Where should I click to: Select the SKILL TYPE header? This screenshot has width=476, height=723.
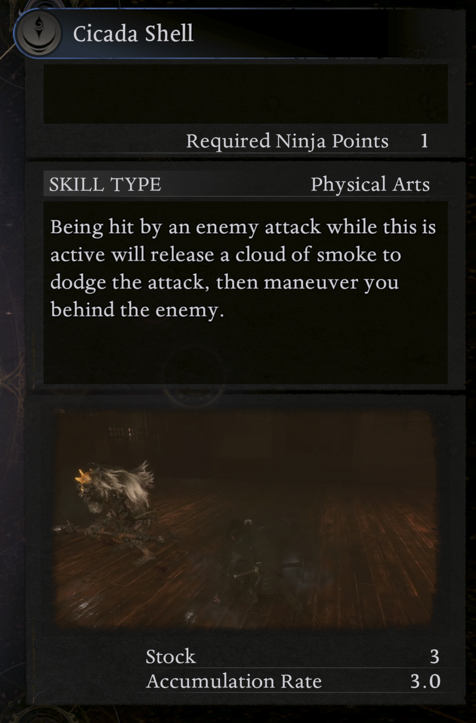pos(105,184)
